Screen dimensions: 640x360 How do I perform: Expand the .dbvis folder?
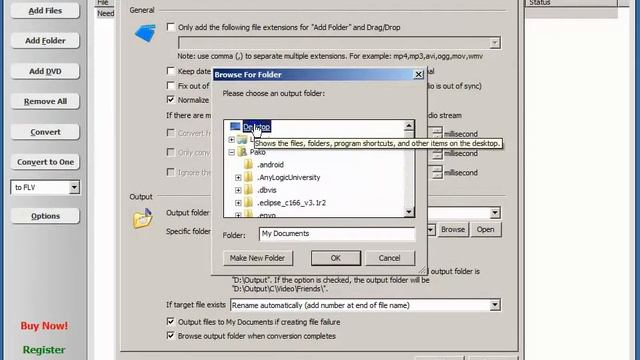pos(238,190)
